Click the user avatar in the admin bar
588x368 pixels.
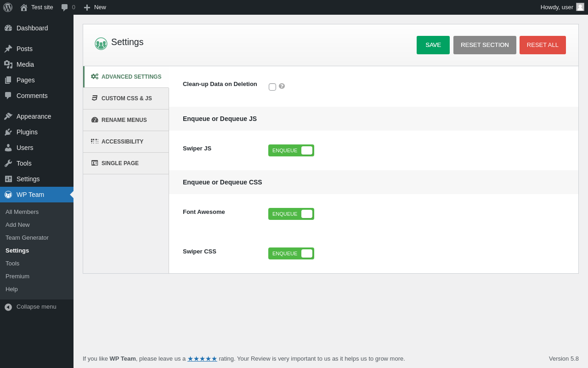[580, 7]
